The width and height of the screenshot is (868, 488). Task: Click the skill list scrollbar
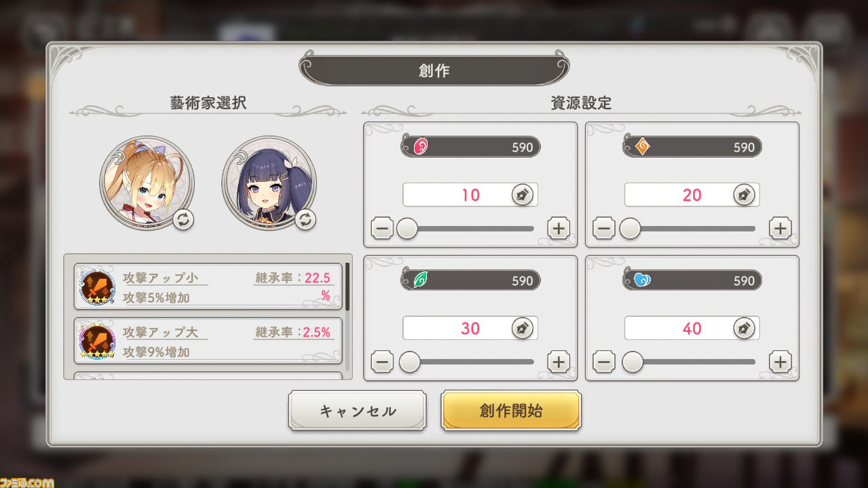point(347,286)
